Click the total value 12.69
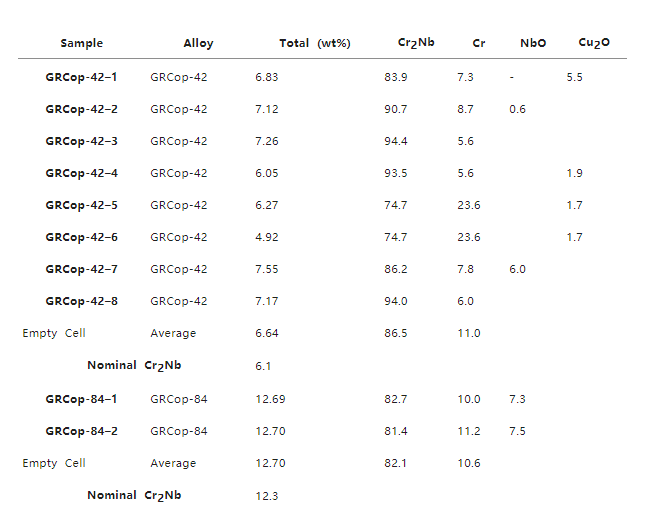The image size is (649, 509). [270, 399]
